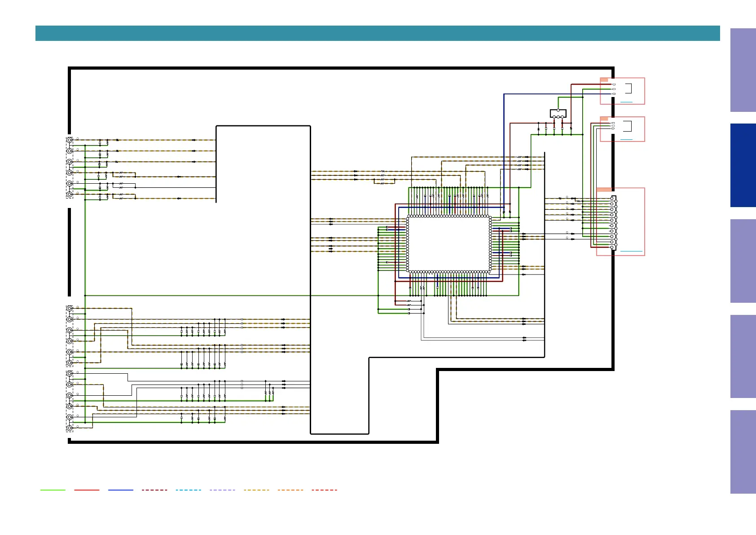756x535 pixels.
Task: Open the fourth purple side tab
Action: [x=743, y=356]
